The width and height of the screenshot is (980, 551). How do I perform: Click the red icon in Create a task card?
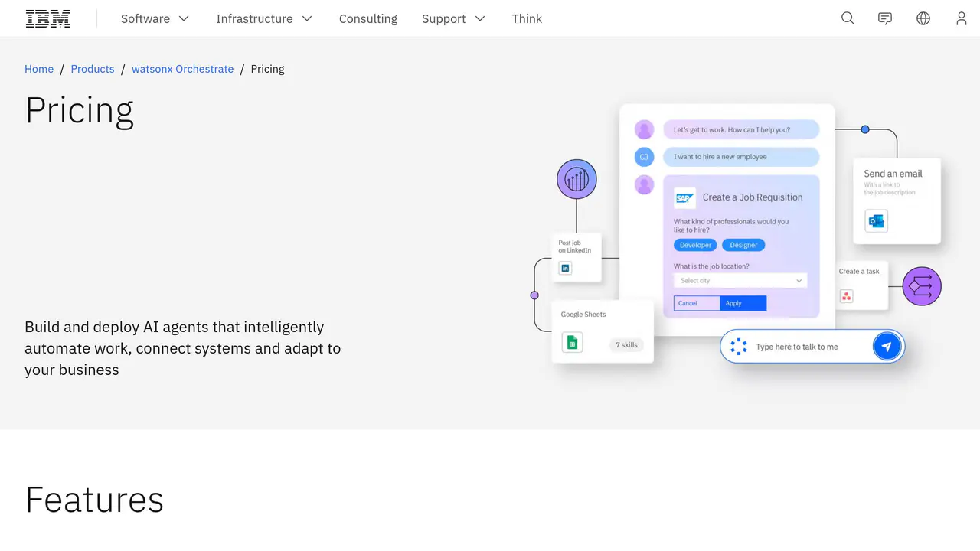coord(847,295)
